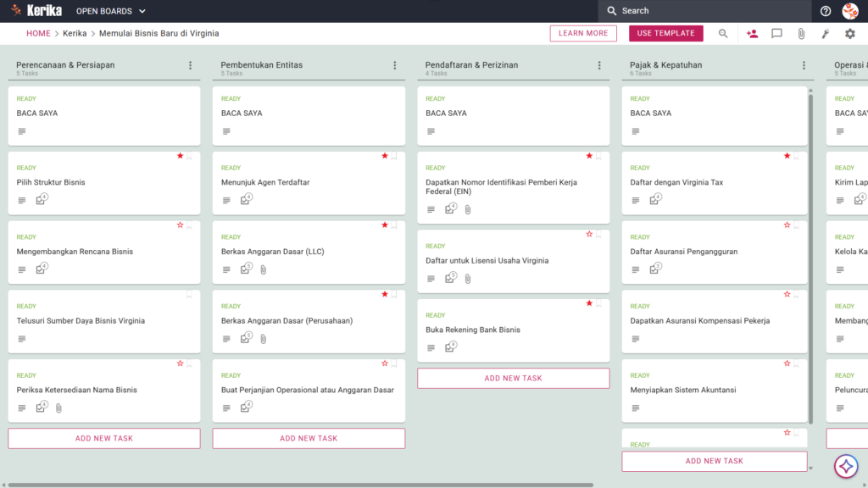868x488 pixels.
Task: Open attachment icon on Berkas Anggaran Dasar (LLC)
Action: pos(264,270)
